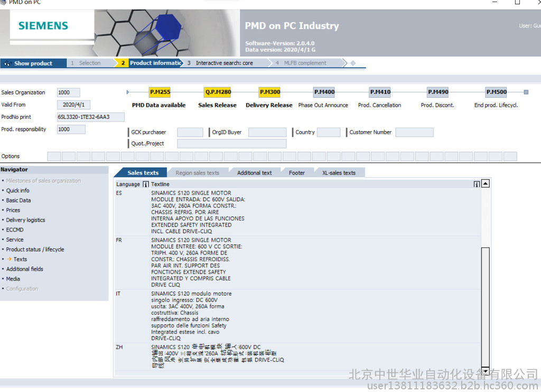Click the Language column header
This screenshot has width=541, height=392.
tap(128, 184)
